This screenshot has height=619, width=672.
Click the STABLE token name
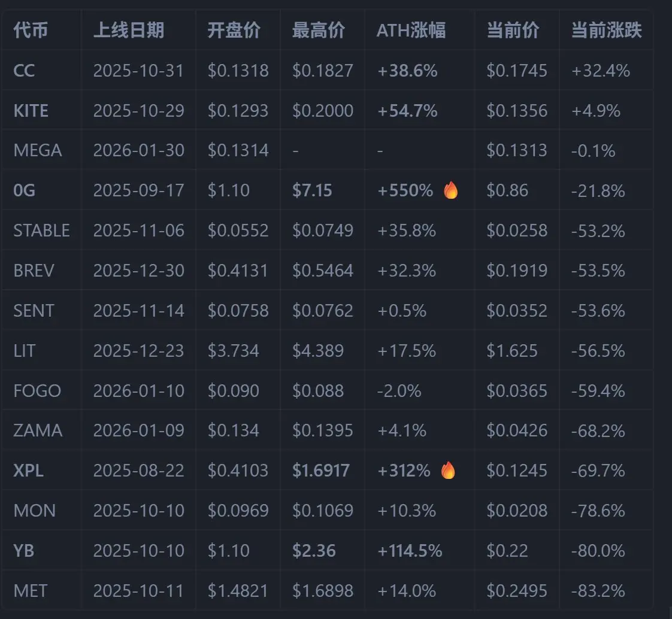tap(41, 230)
